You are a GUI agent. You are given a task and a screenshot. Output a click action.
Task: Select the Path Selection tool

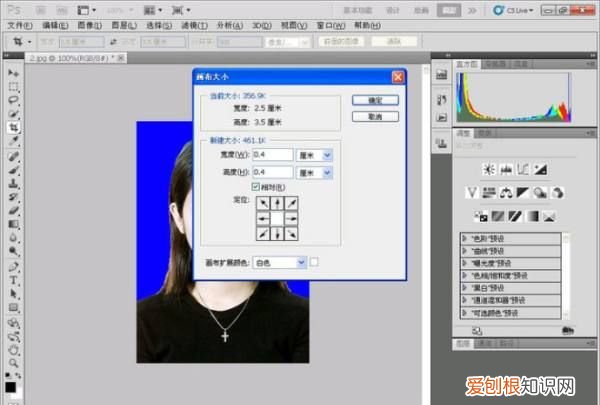[x=13, y=294]
